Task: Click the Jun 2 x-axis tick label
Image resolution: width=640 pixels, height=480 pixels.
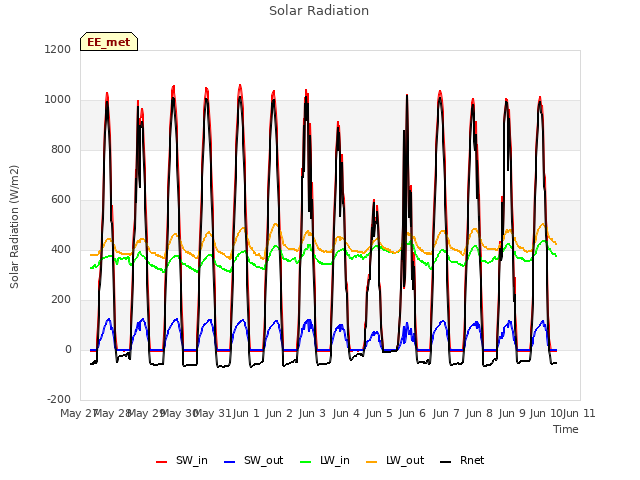Action: point(279,413)
